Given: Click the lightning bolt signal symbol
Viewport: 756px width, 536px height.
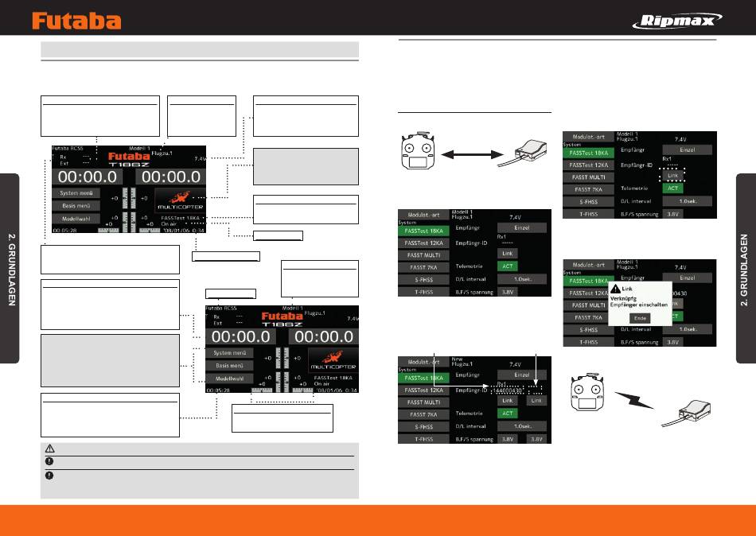Looking at the screenshot, I should click(x=634, y=400).
